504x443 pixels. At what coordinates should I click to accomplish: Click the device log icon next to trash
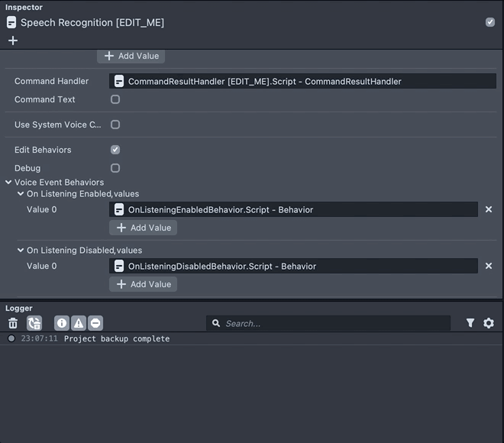pyautogui.click(x=34, y=323)
